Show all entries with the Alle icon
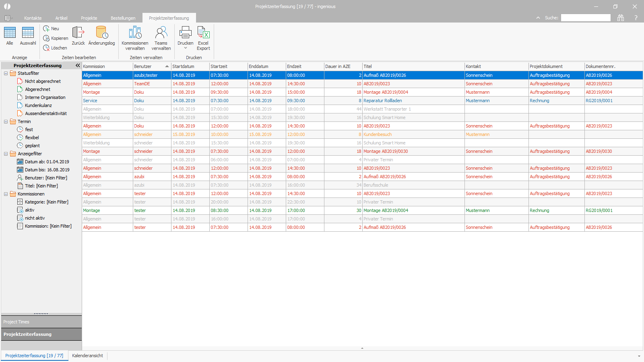The height and width of the screenshot is (362, 644). coord(10,33)
